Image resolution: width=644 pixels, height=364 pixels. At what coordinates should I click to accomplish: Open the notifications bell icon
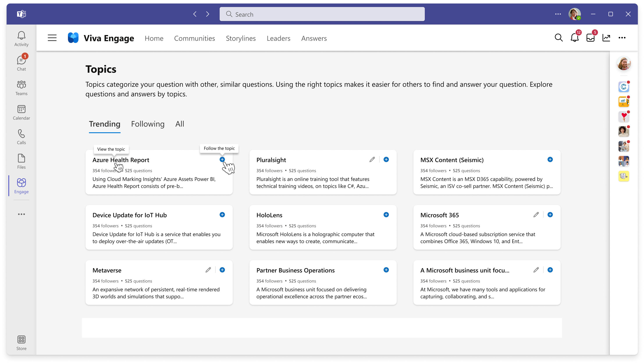tap(575, 37)
